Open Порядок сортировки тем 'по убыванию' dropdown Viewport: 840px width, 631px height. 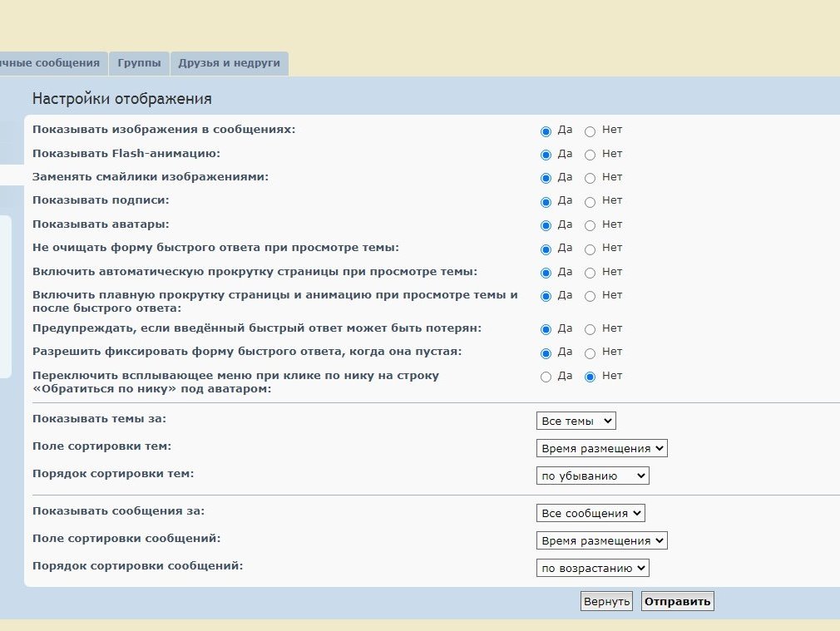click(x=592, y=476)
